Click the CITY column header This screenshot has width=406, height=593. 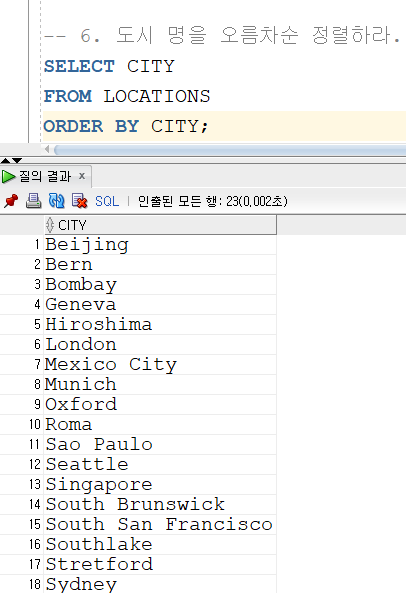(x=160, y=225)
